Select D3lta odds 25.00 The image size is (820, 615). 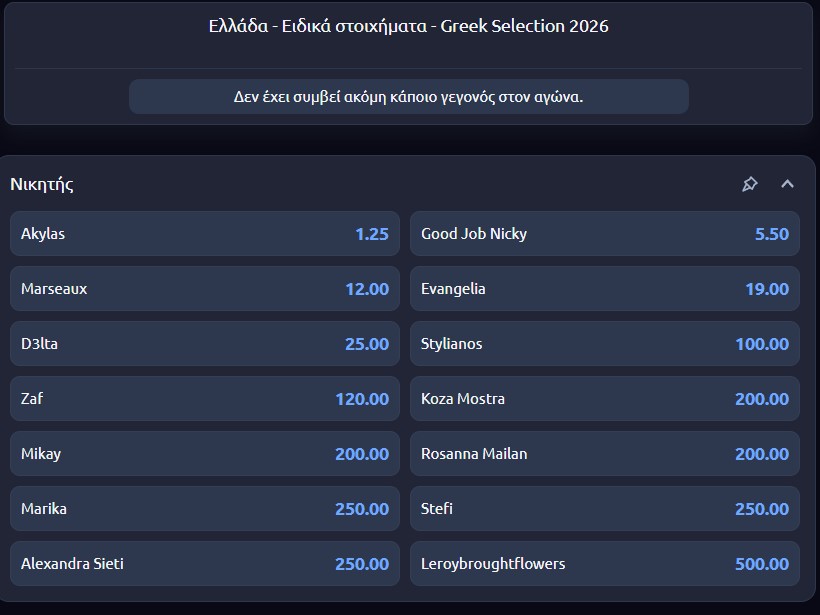pos(204,344)
